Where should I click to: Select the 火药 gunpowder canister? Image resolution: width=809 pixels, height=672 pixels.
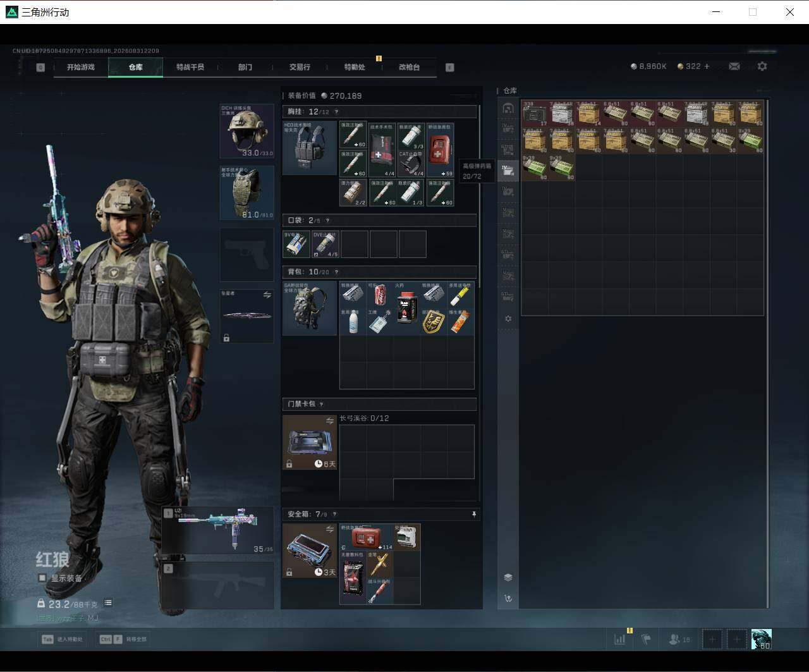tap(407, 308)
